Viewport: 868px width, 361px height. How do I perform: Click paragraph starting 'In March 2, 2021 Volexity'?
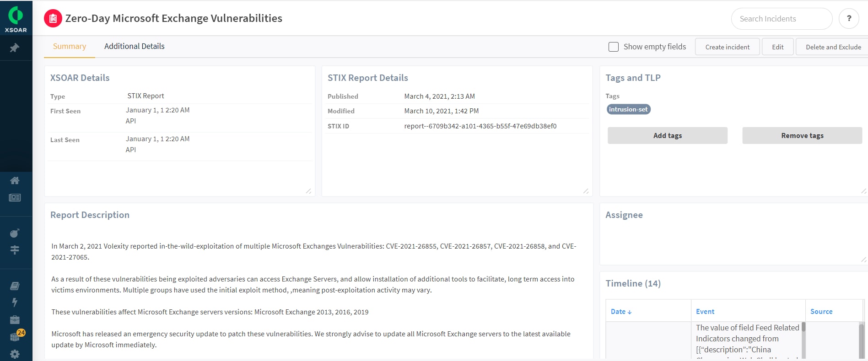[314, 252]
